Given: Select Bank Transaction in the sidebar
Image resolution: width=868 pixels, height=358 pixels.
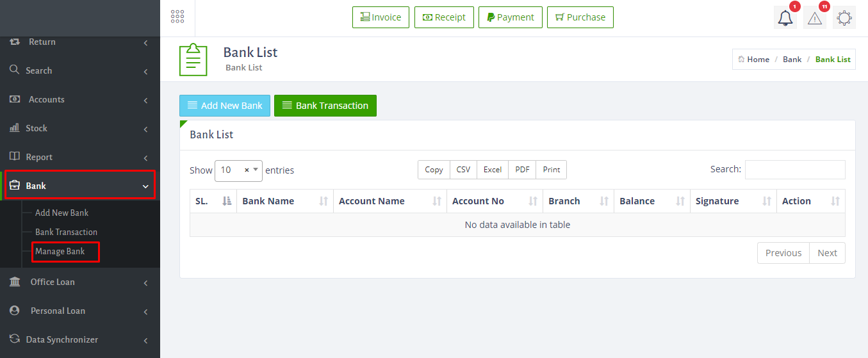Looking at the screenshot, I should click(66, 232).
